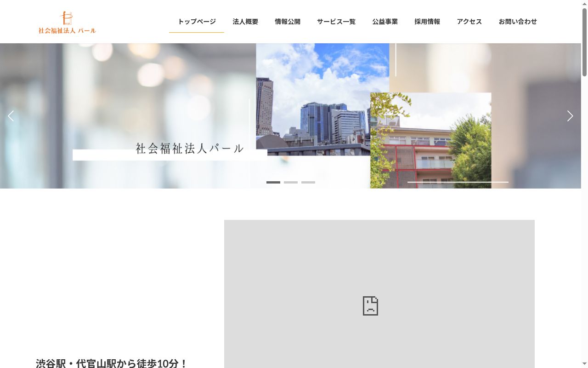Viewport: 588px width, 368px height.
Task: Go to 情報公開 page
Action: pyautogui.click(x=288, y=22)
